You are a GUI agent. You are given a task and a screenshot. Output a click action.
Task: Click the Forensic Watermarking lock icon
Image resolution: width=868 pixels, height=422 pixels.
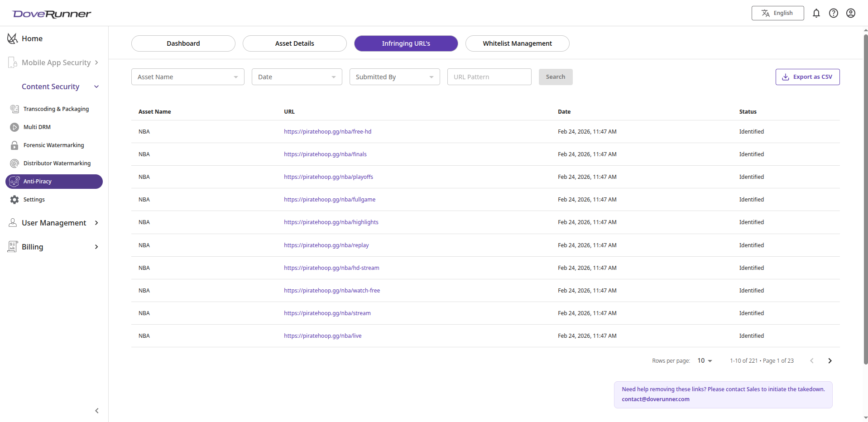pos(14,145)
